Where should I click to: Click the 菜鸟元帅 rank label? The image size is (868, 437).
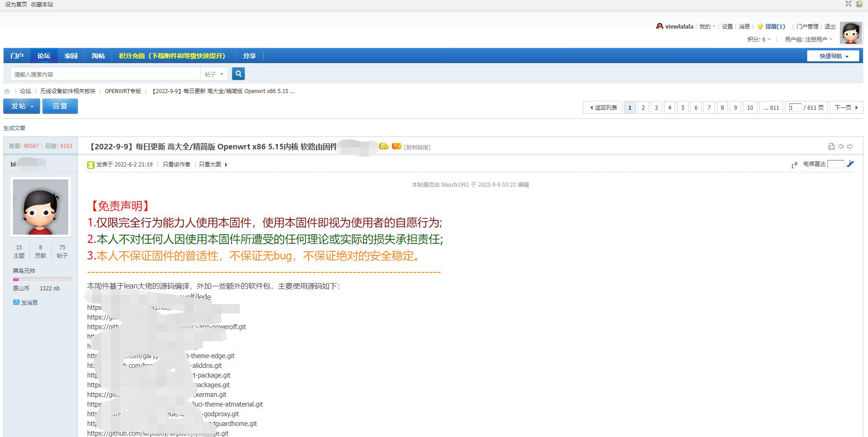click(x=24, y=271)
